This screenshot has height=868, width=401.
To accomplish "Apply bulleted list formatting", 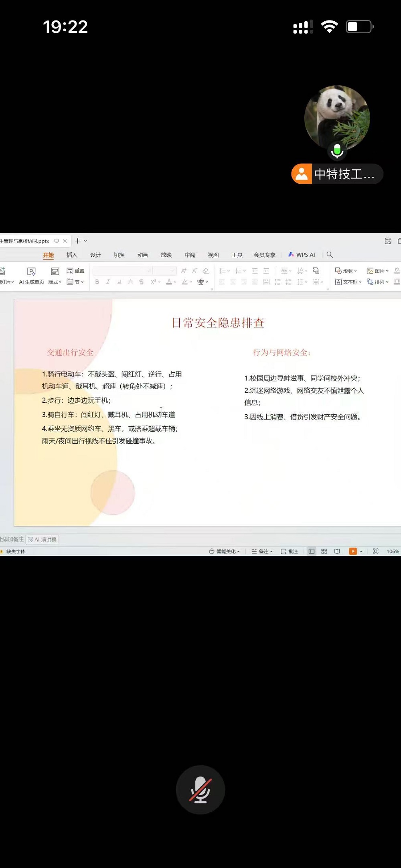I will [224, 271].
